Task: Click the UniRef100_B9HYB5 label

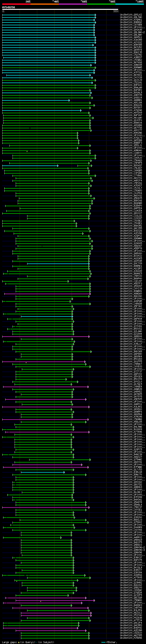Action: (x=131, y=45)
